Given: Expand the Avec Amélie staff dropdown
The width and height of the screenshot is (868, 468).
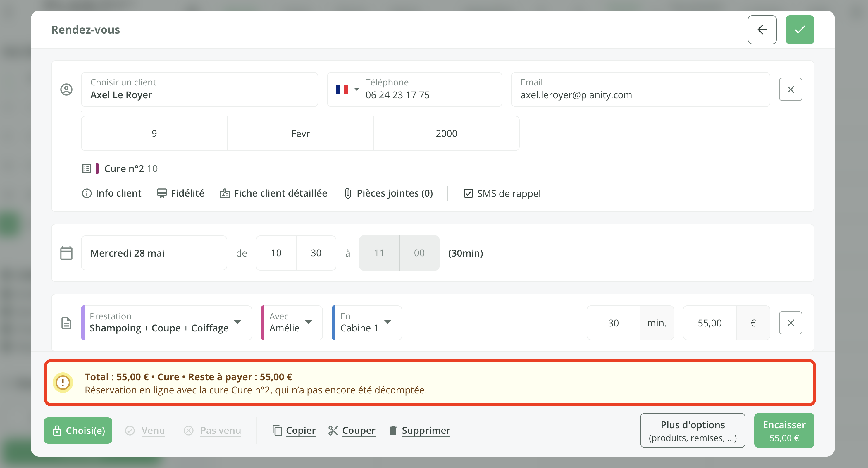Looking at the screenshot, I should tap(308, 322).
